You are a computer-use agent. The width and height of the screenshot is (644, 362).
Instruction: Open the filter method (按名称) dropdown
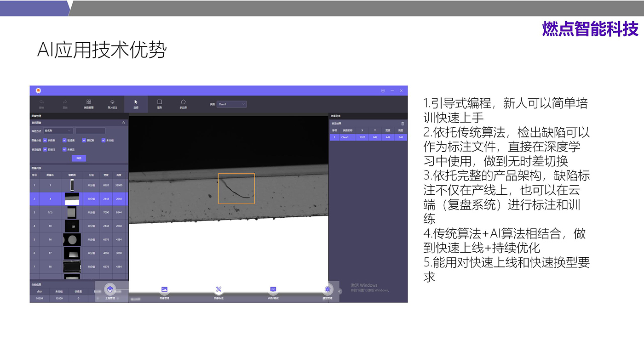[58, 131]
